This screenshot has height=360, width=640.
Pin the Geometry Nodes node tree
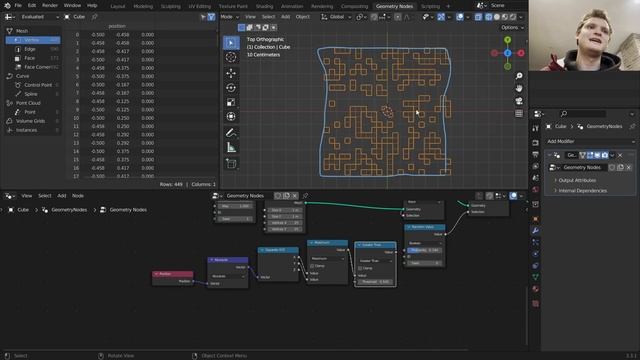(305, 196)
